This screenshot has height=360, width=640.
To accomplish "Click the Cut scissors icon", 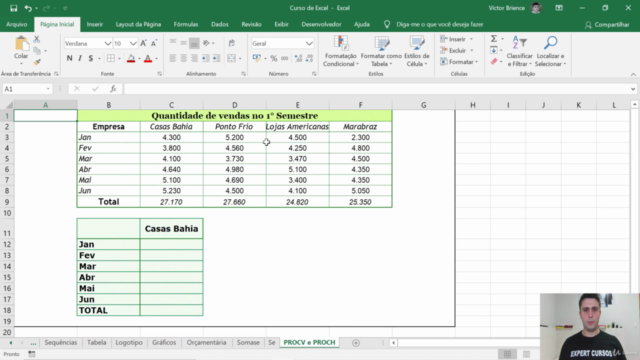I will [37, 39].
